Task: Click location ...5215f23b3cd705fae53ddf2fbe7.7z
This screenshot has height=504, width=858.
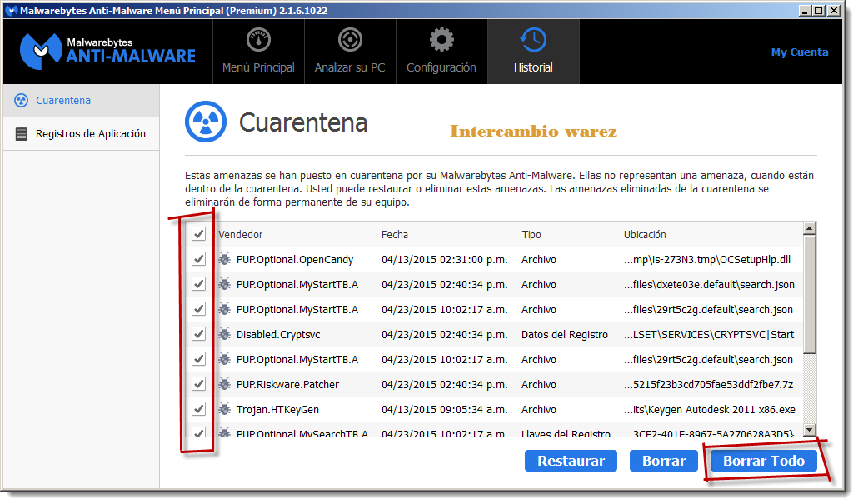Action: coord(709,385)
